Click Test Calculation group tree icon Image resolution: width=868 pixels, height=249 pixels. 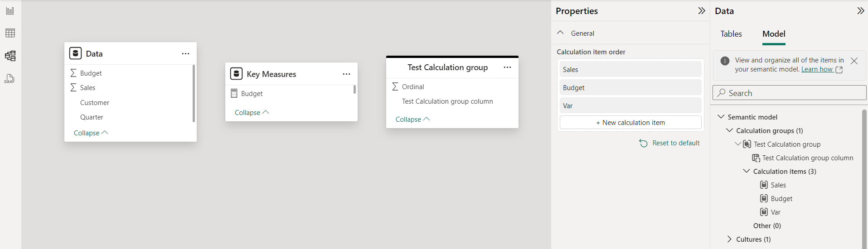[x=747, y=144]
